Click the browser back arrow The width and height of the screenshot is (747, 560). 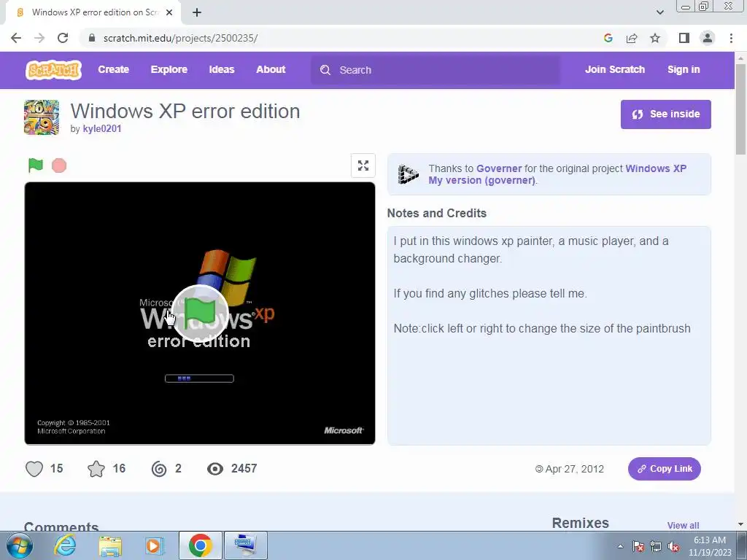pos(16,38)
